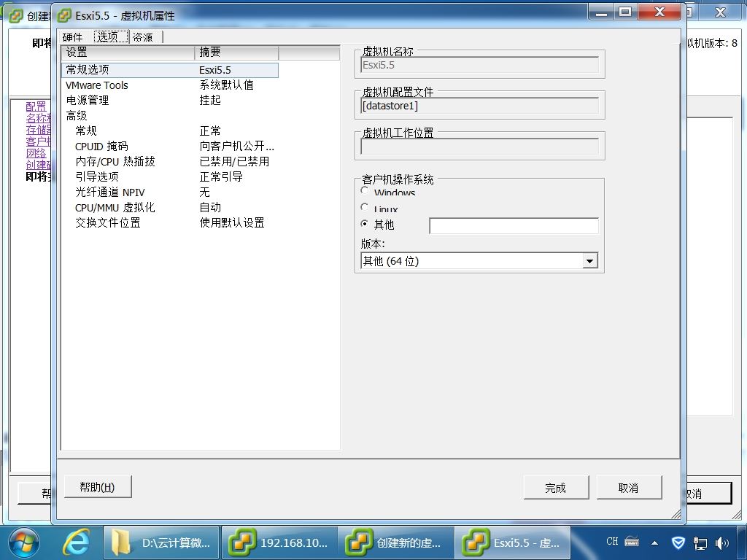Viewport: 747px width, 560px height.
Task: Select the 引导选项 row
Action: tap(170, 176)
